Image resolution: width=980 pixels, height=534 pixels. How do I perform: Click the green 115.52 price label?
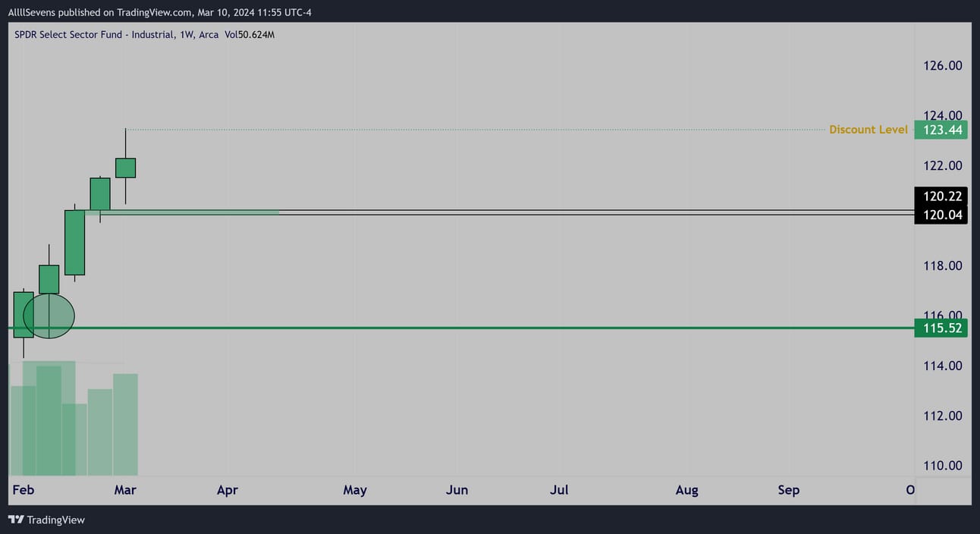[941, 328]
